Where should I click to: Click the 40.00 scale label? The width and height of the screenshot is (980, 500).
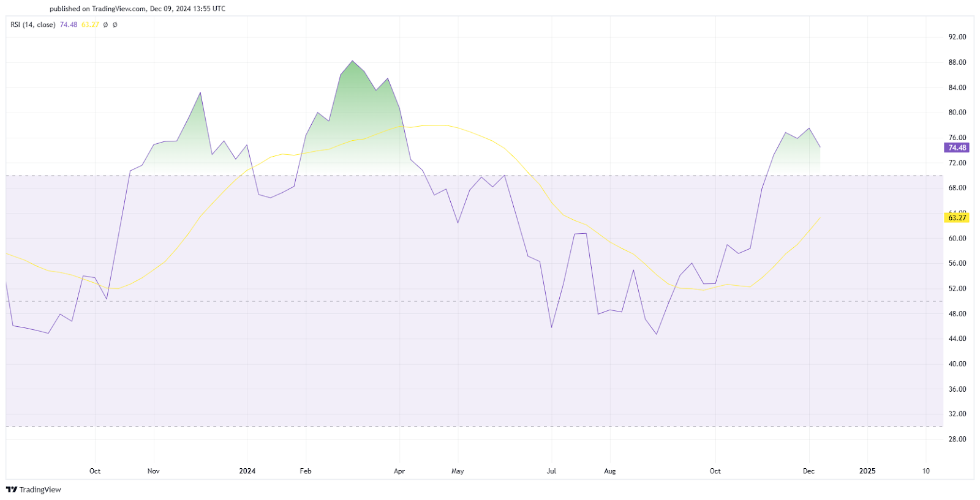coord(957,364)
